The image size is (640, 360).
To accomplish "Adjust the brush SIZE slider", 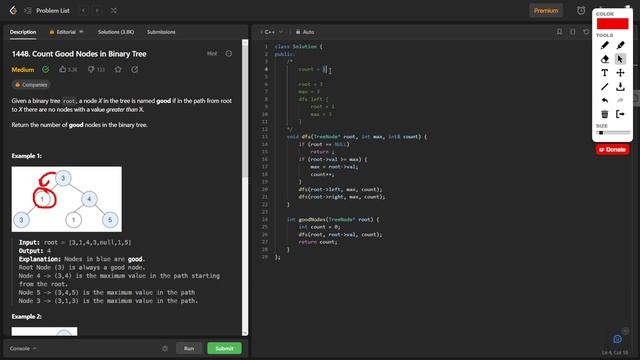I will pos(613,133).
